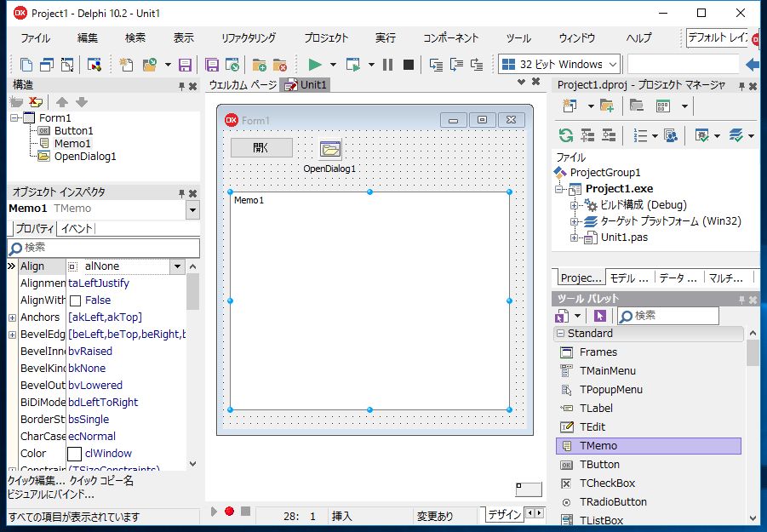
Task: Click Add to Project folder-plus icon
Action: (259, 65)
